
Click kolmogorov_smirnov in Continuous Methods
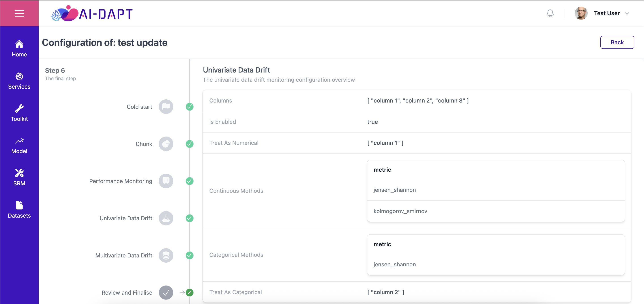tap(400, 211)
